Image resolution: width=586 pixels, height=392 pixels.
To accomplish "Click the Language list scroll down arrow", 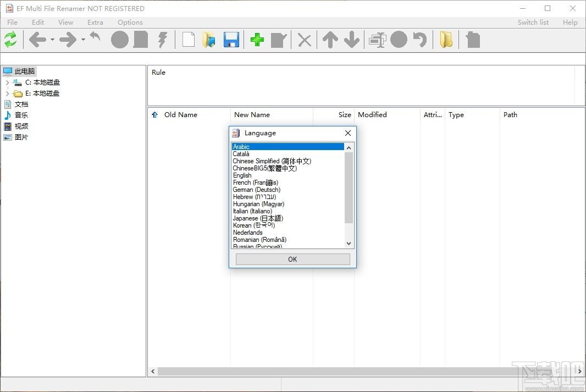I will click(349, 244).
